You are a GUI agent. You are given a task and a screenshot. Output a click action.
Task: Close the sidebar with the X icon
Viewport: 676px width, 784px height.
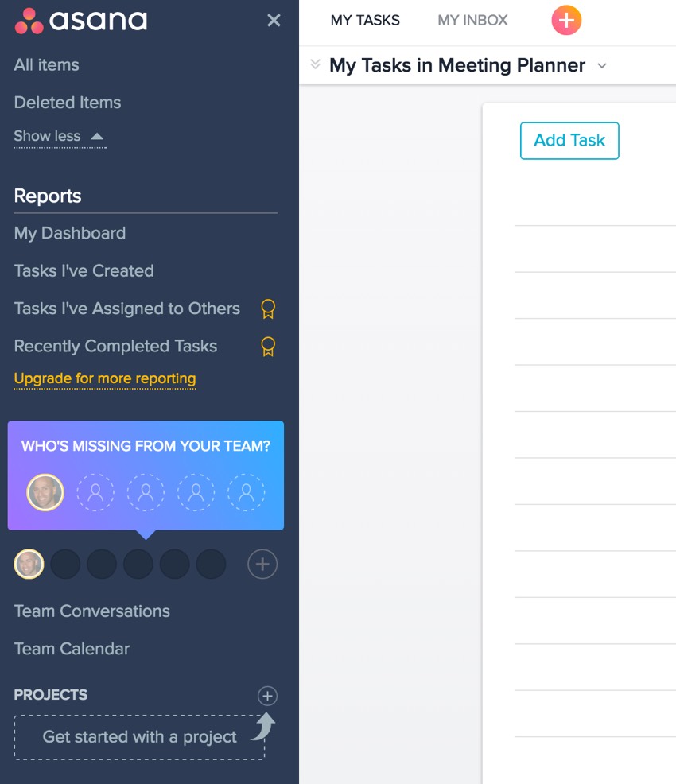click(x=274, y=21)
